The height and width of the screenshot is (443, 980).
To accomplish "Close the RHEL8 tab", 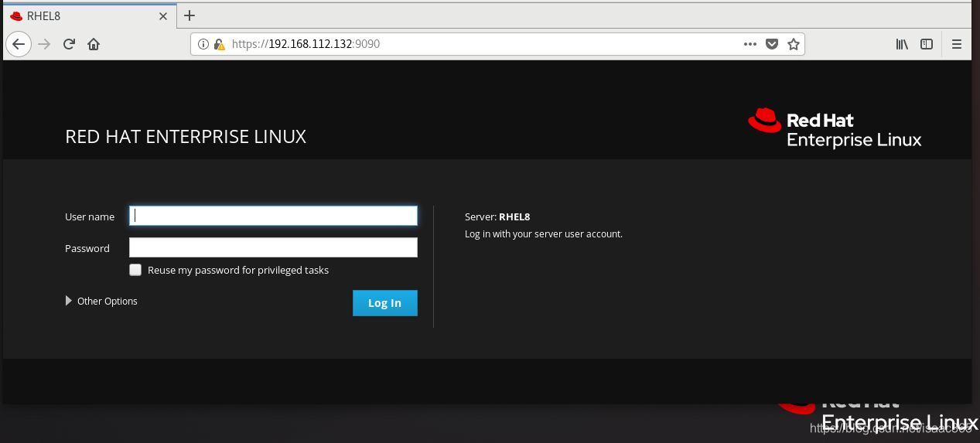I will (x=163, y=15).
